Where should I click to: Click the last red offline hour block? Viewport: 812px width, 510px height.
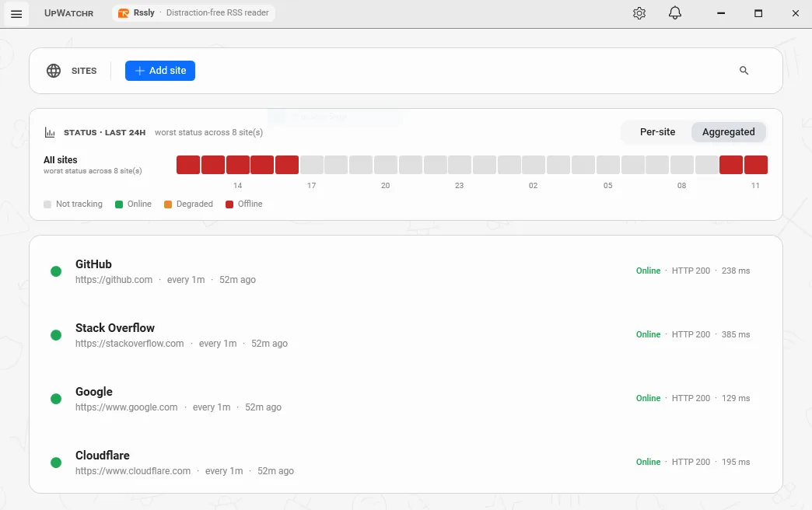(755, 165)
